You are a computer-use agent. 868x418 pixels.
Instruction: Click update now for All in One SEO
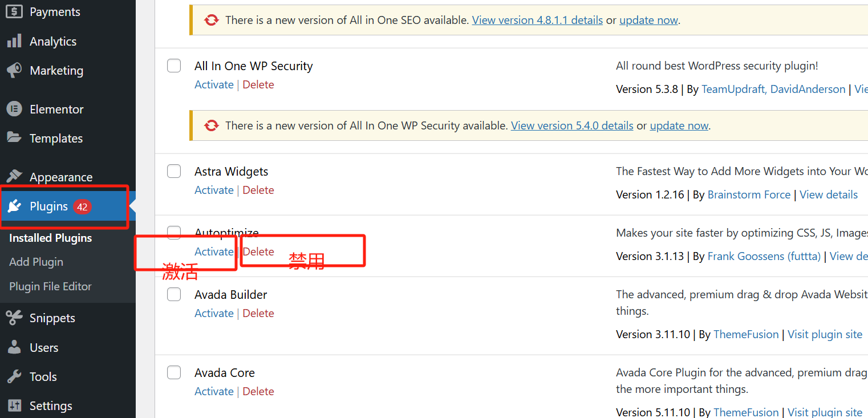click(x=648, y=20)
